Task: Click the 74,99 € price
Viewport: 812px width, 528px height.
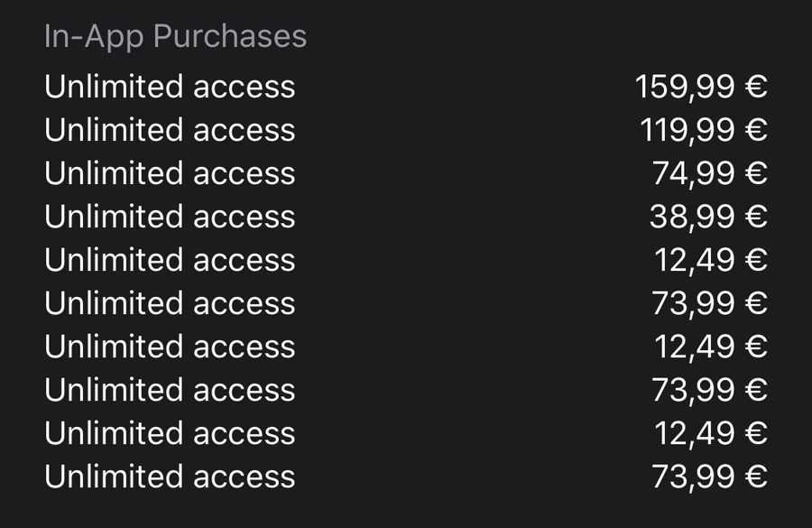Action: click(709, 173)
